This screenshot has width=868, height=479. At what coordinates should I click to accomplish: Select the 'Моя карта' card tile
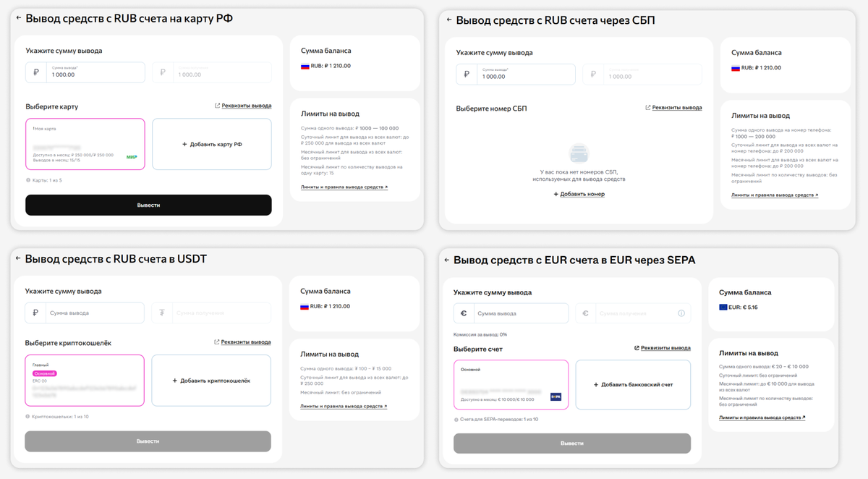(x=85, y=144)
